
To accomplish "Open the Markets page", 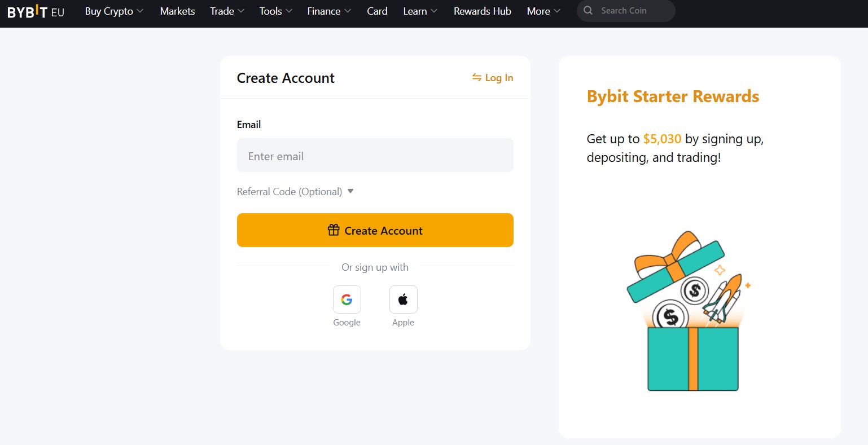I will (x=177, y=11).
